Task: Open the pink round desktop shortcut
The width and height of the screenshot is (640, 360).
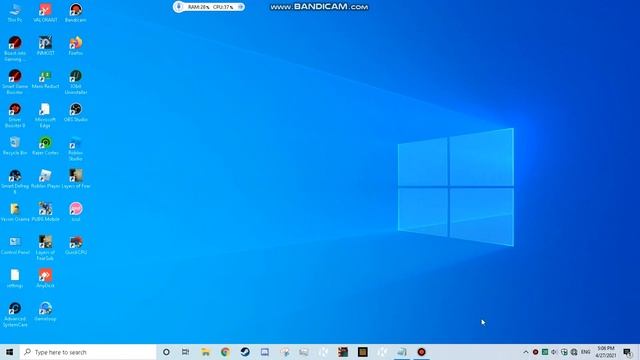Action: 76,212
